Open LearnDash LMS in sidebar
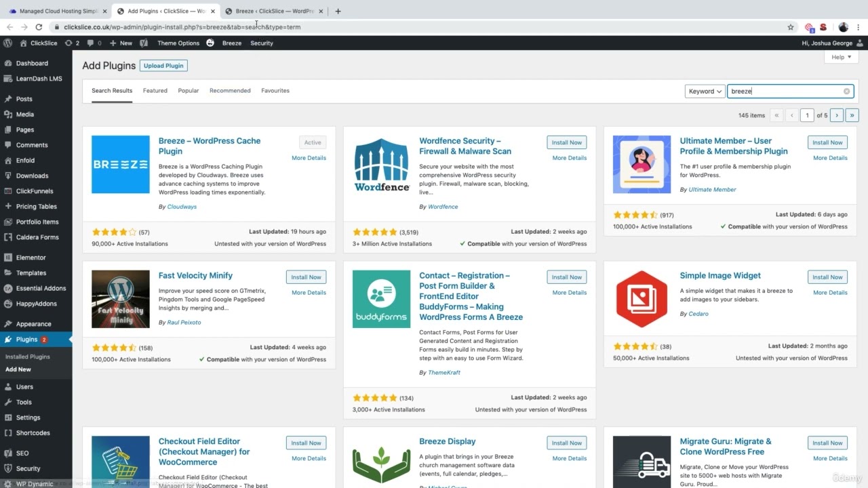This screenshot has width=868, height=488. 39,79
